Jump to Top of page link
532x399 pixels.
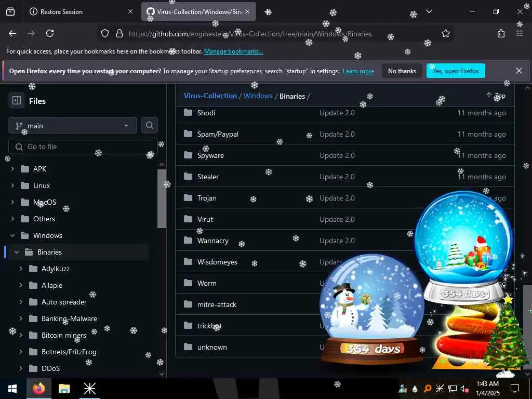[x=496, y=96]
